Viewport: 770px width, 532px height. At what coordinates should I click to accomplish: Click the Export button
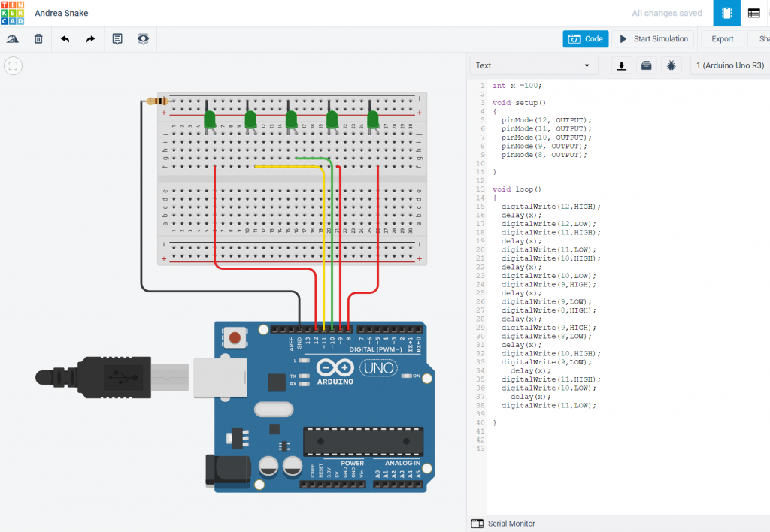(x=723, y=39)
